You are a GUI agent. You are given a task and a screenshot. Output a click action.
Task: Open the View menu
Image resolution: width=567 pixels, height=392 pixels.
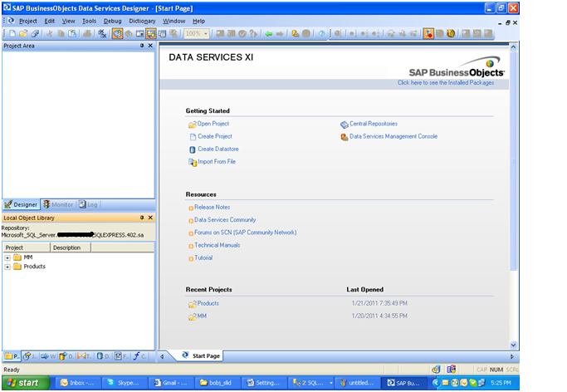coord(68,21)
